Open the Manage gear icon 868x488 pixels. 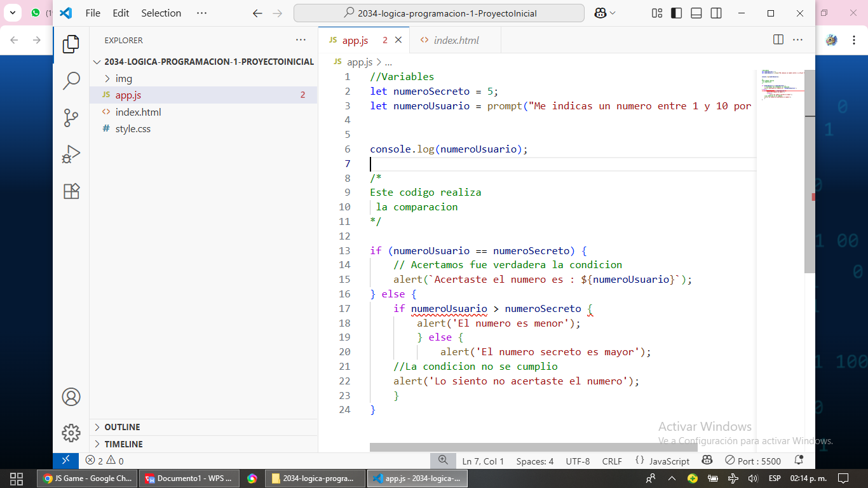pos(71,433)
